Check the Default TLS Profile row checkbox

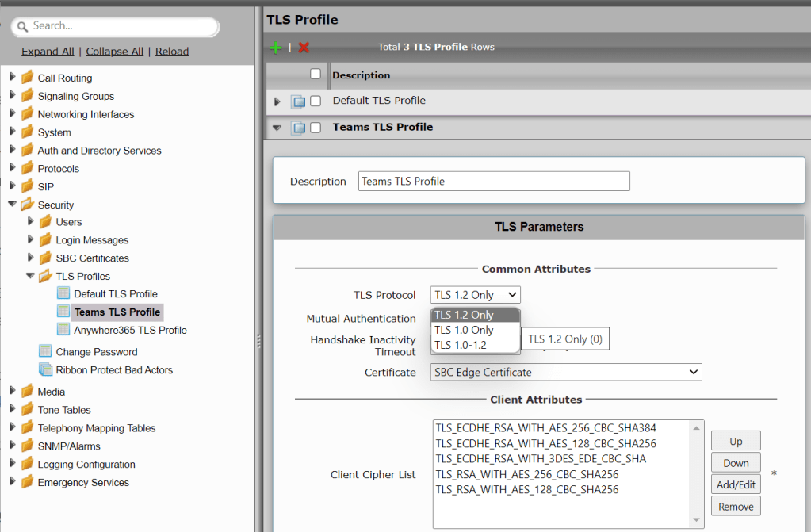click(x=316, y=101)
